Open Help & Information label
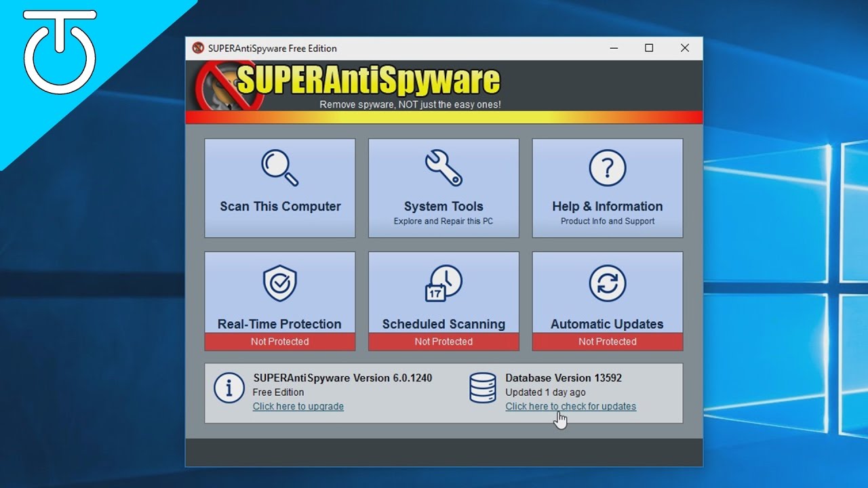Image resolution: width=868 pixels, height=488 pixels. tap(608, 207)
